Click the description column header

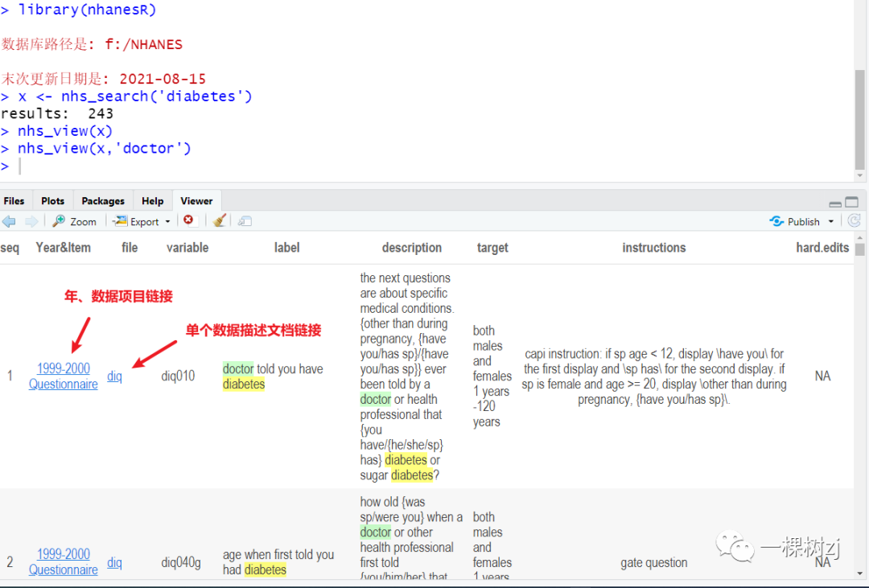tap(412, 248)
